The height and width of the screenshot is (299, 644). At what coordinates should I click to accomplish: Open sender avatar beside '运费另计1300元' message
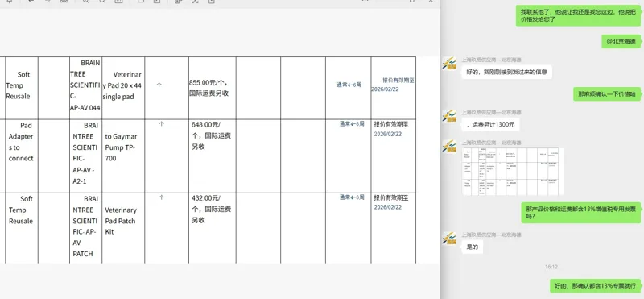(x=449, y=115)
